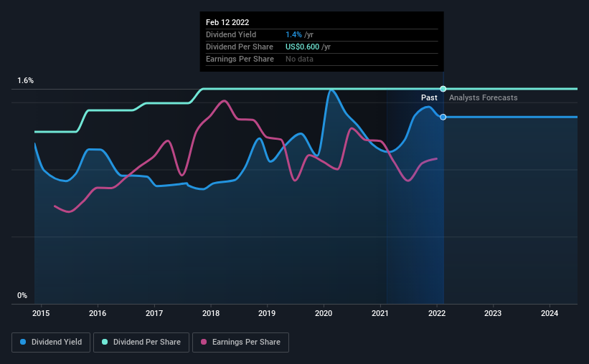Click the 2015 label on the x-axis
589x364 pixels.
[41, 313]
